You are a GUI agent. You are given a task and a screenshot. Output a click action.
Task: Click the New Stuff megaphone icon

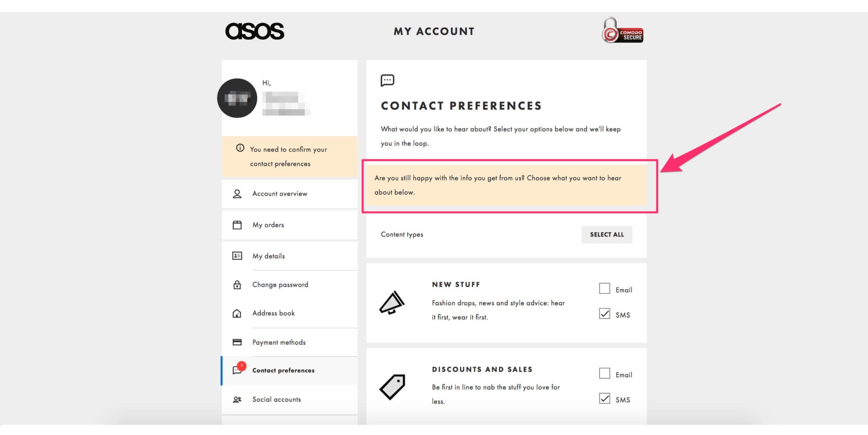coord(392,302)
